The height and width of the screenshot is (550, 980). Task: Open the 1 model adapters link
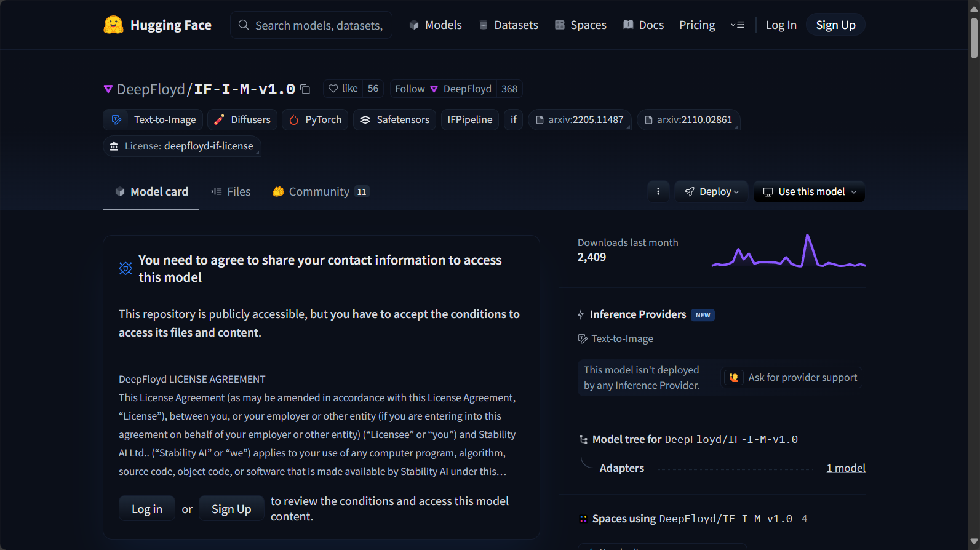(x=846, y=468)
